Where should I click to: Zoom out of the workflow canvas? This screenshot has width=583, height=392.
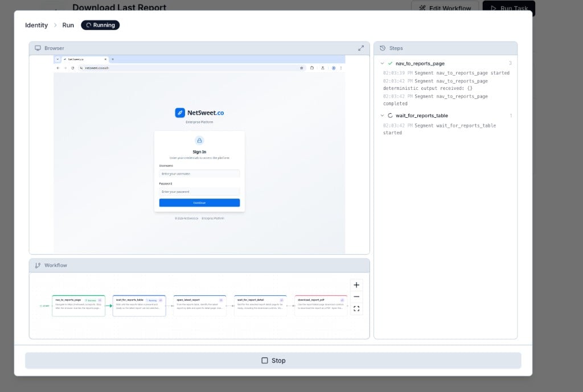point(356,297)
